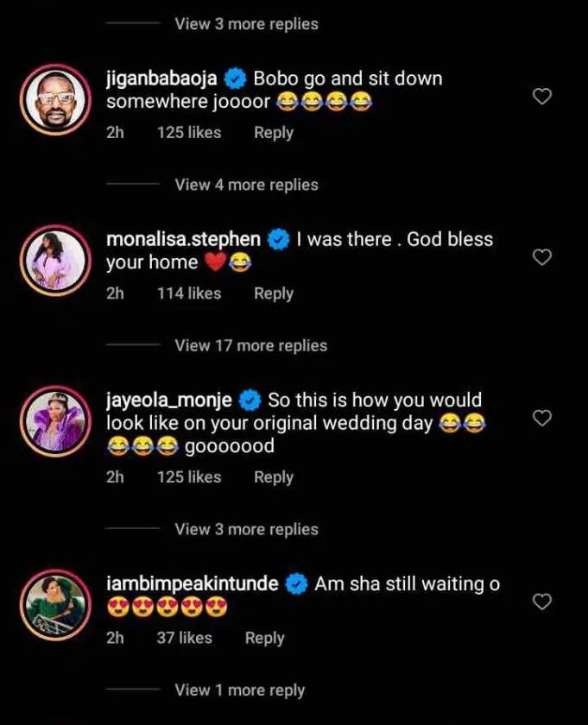Expand View 17 more replies

tap(250, 345)
